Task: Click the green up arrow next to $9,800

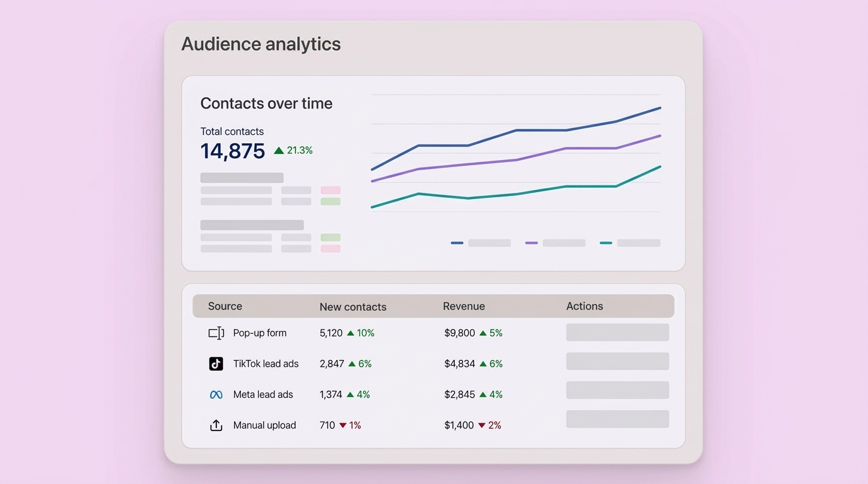Action: click(x=483, y=333)
